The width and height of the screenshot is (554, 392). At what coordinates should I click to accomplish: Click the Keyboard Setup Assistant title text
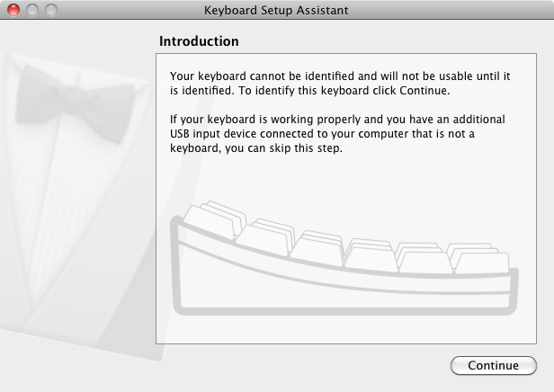(x=277, y=11)
